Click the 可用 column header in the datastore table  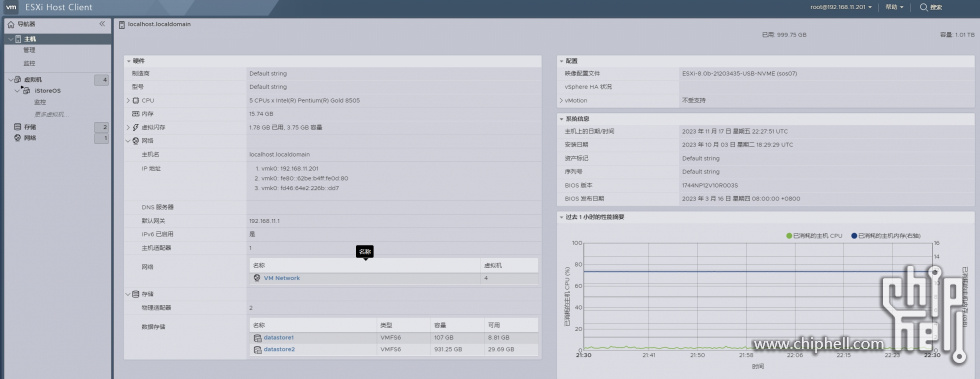pyautogui.click(x=511, y=325)
